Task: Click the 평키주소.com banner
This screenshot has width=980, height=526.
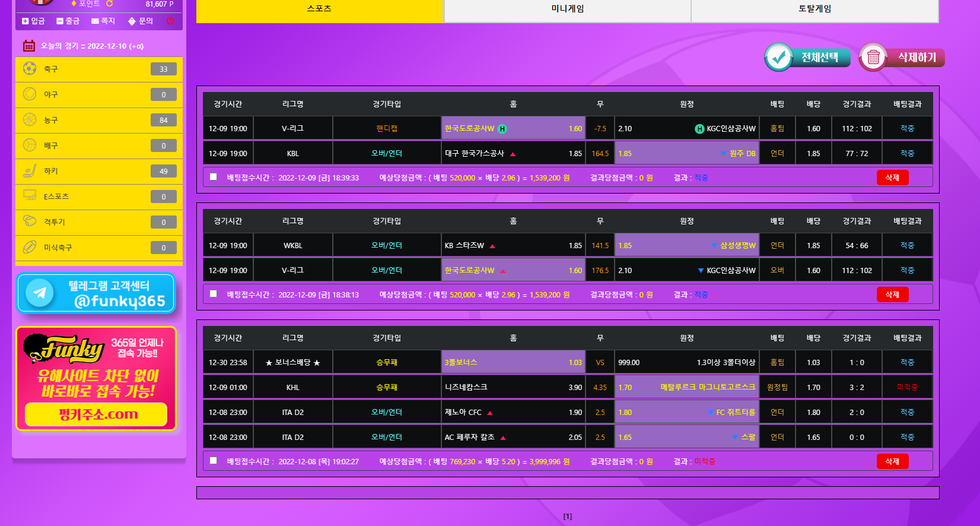Action: (x=96, y=414)
